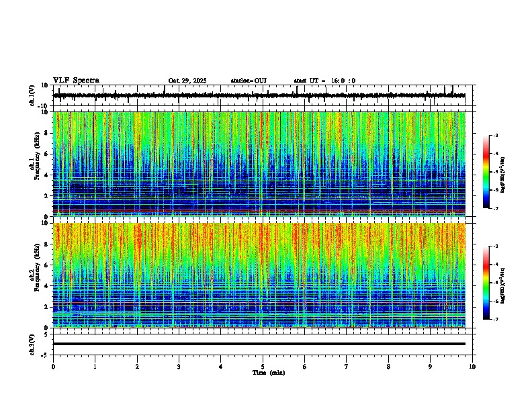
Task: Click the "-7" value on ch.2 colorbar
Action: click(x=496, y=320)
